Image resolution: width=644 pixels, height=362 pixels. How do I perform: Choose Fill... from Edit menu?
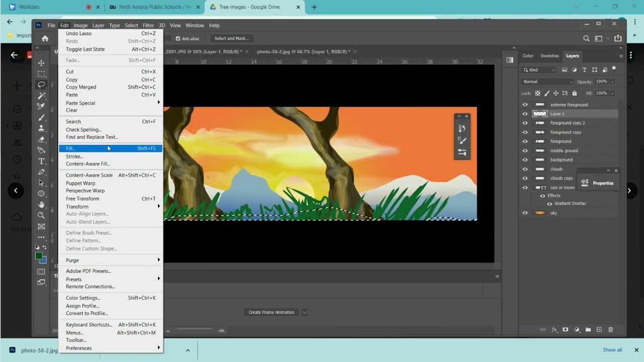click(x=111, y=148)
